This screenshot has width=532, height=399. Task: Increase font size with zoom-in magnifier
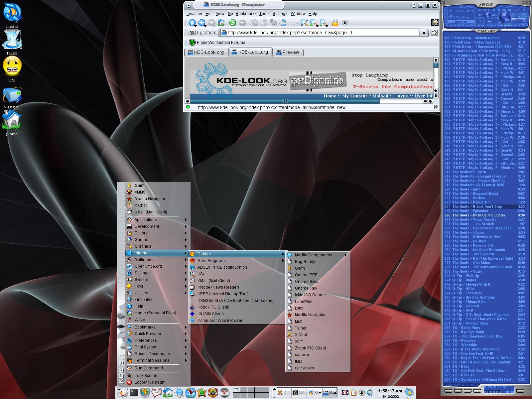click(314, 23)
